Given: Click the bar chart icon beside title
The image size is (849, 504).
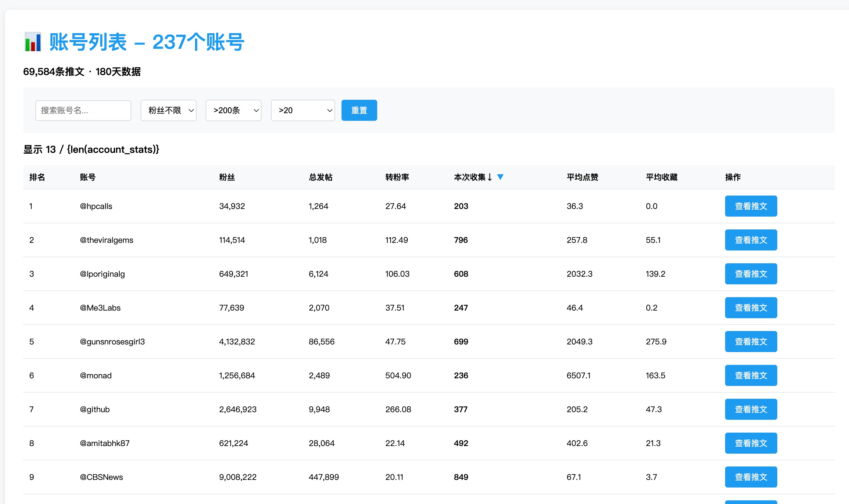Looking at the screenshot, I should click(33, 42).
